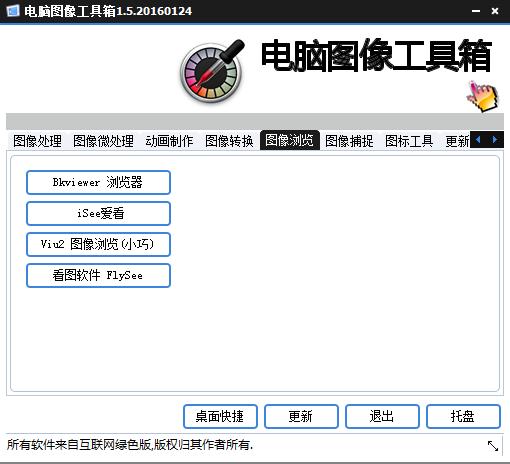
Task: Click the bottom 更新 button
Action: [301, 416]
